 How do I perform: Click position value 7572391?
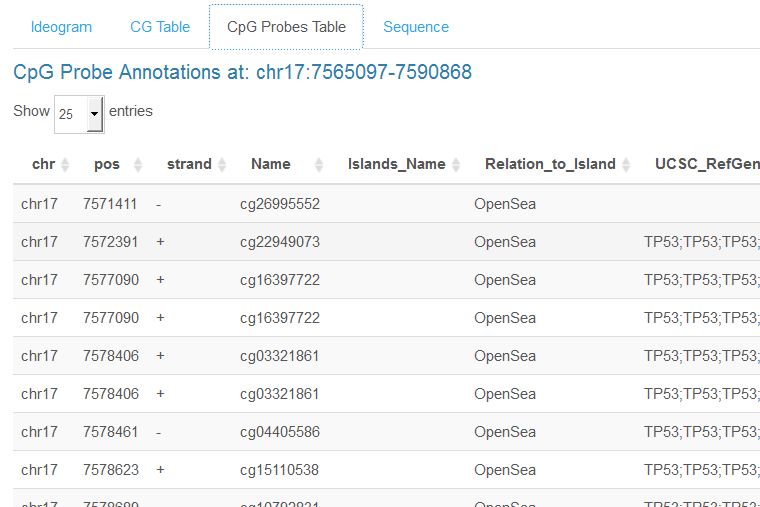click(111, 242)
